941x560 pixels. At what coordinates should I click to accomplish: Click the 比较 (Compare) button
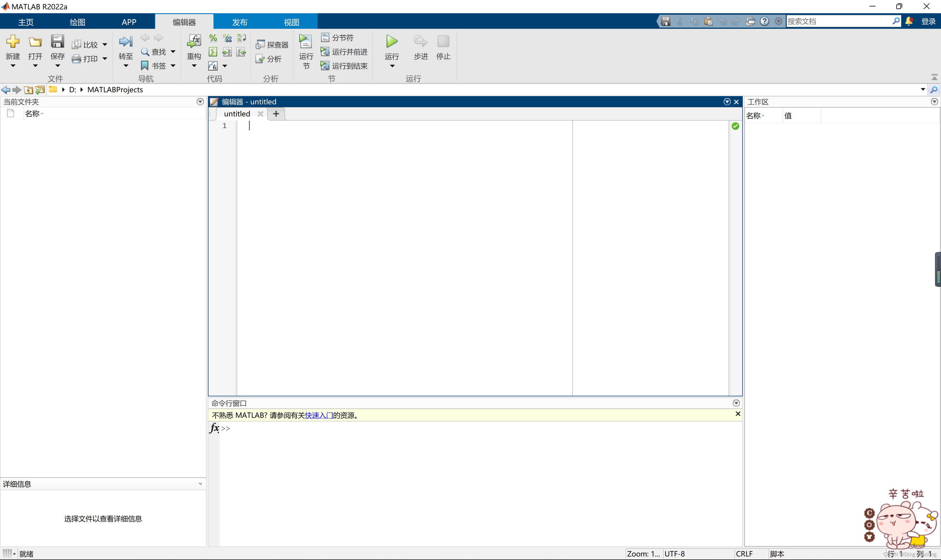coord(85,45)
